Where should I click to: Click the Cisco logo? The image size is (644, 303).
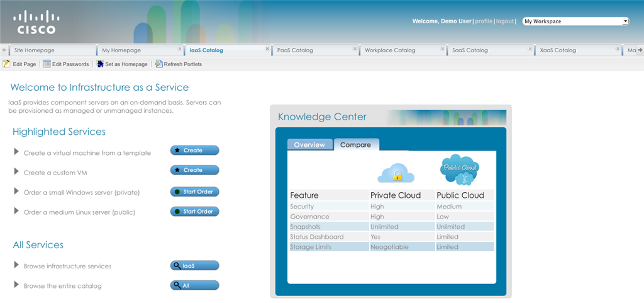pos(36,22)
